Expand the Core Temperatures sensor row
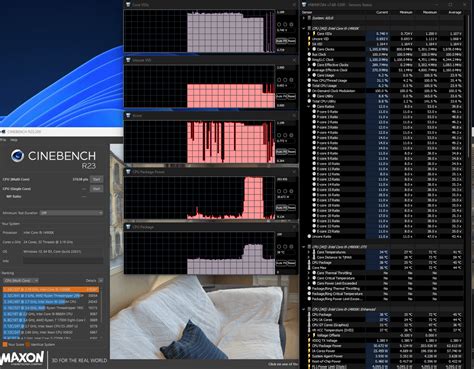Image resolution: width=474 pixels, height=369 pixels. coord(309,252)
